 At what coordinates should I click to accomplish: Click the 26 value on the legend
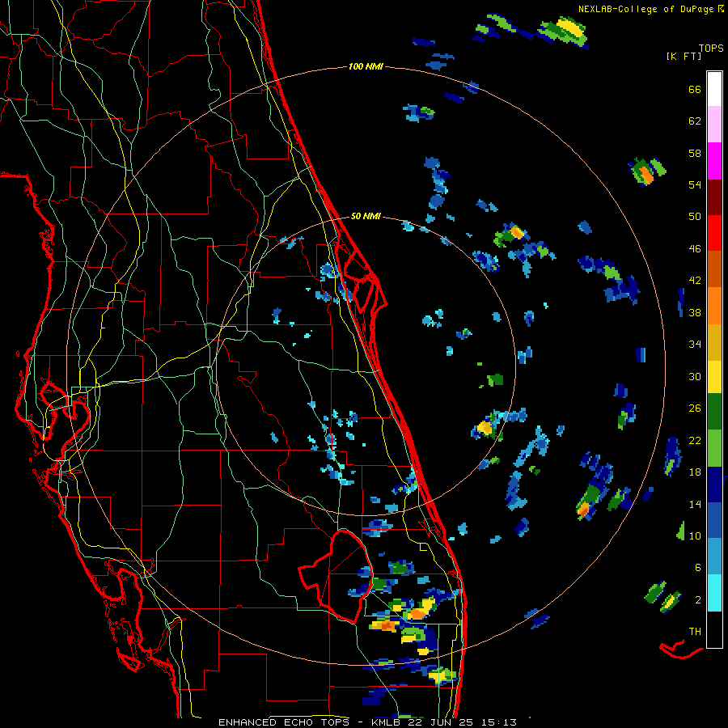695,408
